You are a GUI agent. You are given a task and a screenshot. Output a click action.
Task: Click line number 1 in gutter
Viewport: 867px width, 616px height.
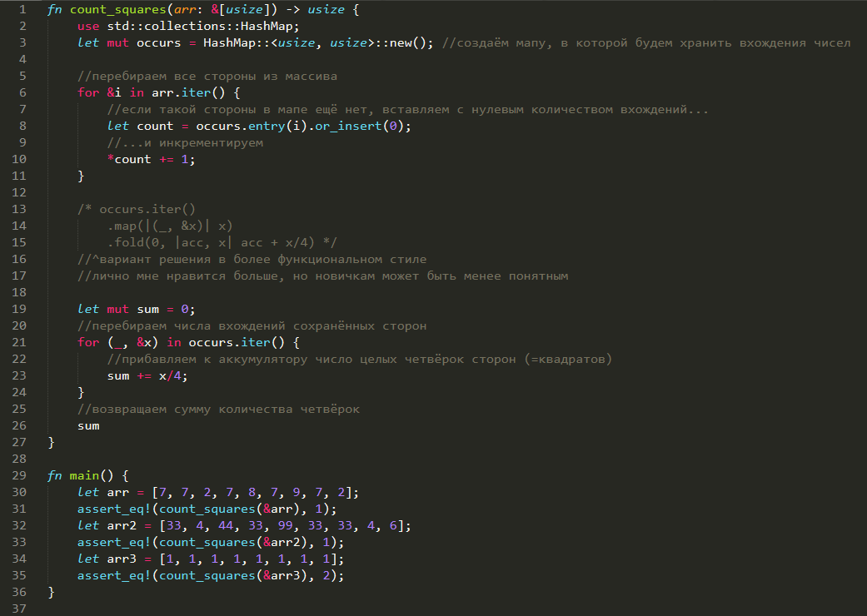[x=22, y=9]
